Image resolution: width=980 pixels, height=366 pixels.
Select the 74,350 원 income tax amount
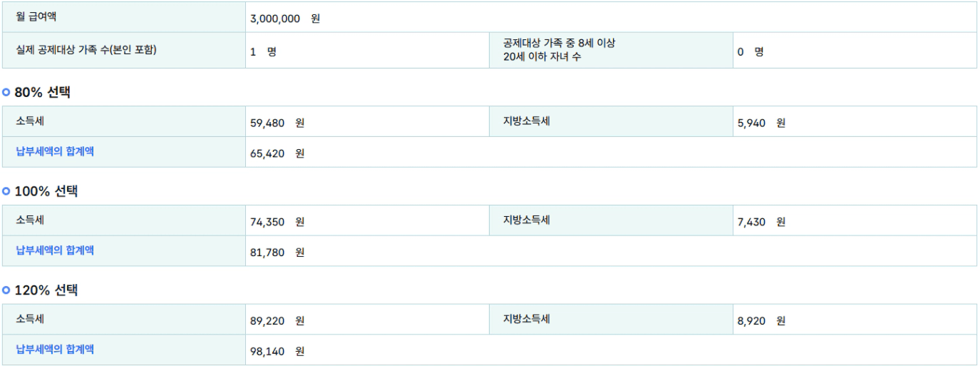click(x=277, y=222)
